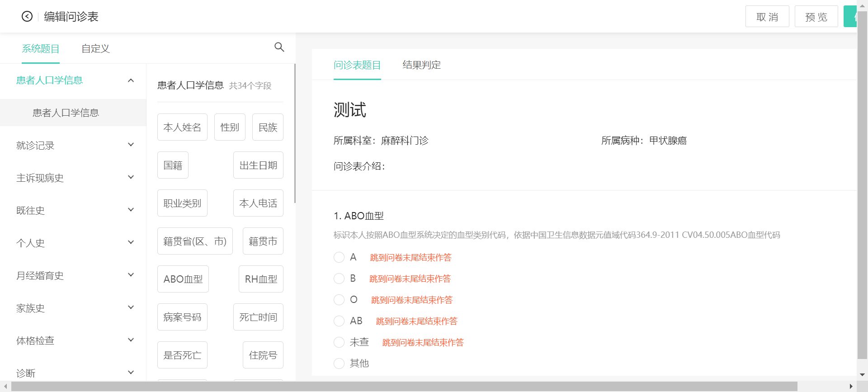
Task: Expand the 主诉现病史 category
Action: [x=73, y=178]
